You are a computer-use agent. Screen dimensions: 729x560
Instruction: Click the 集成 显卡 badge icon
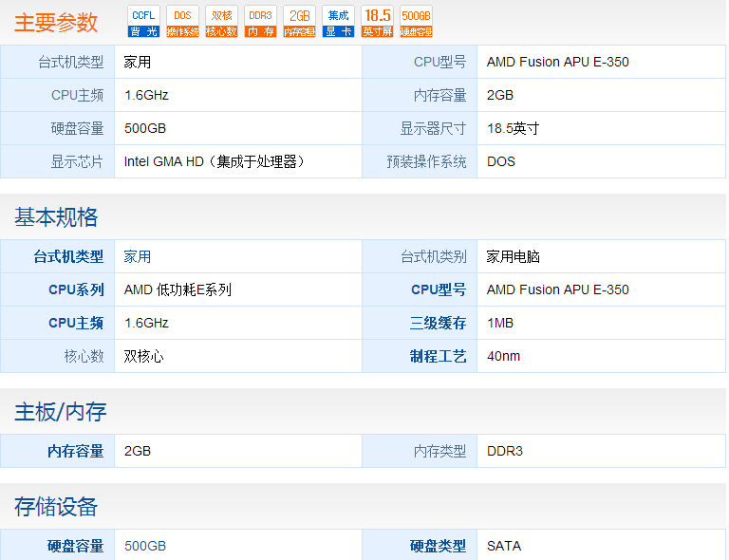pyautogui.click(x=339, y=22)
